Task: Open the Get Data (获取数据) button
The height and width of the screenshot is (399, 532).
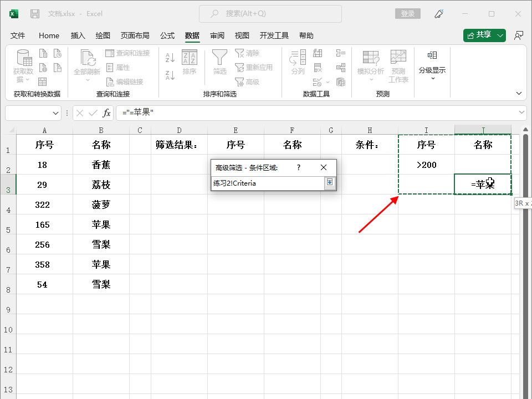Action: 23,66
